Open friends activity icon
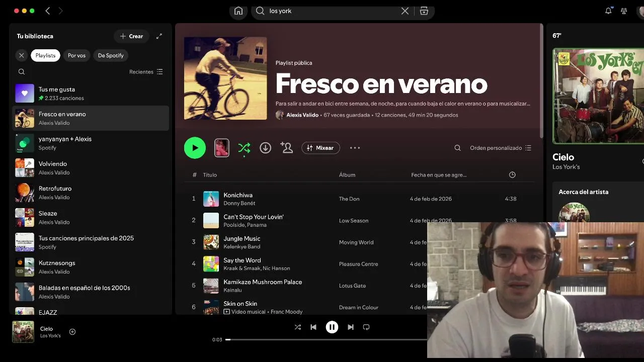The height and width of the screenshot is (362, 644). [624, 11]
